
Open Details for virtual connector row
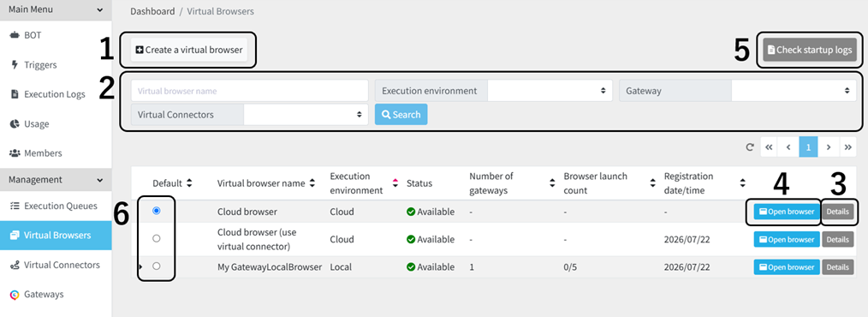tap(837, 239)
